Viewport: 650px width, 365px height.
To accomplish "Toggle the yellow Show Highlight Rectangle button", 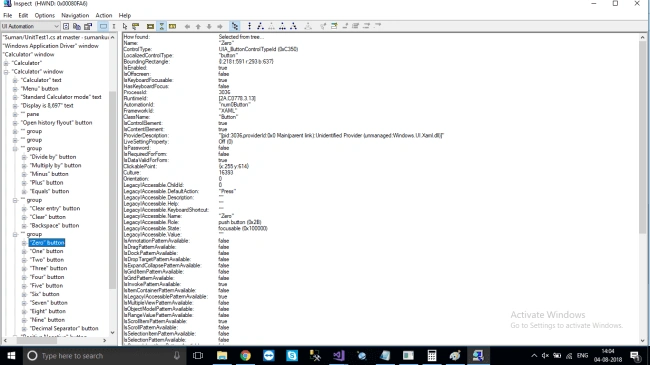I will (x=150, y=26).
